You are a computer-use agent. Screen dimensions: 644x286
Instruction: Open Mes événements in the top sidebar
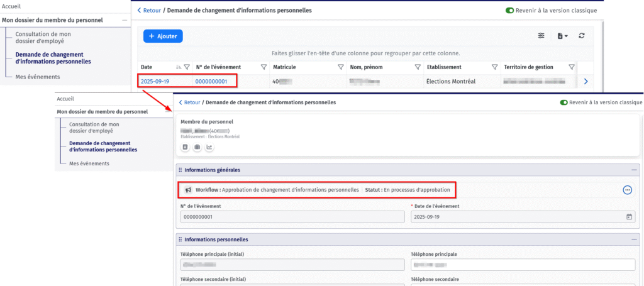38,77
